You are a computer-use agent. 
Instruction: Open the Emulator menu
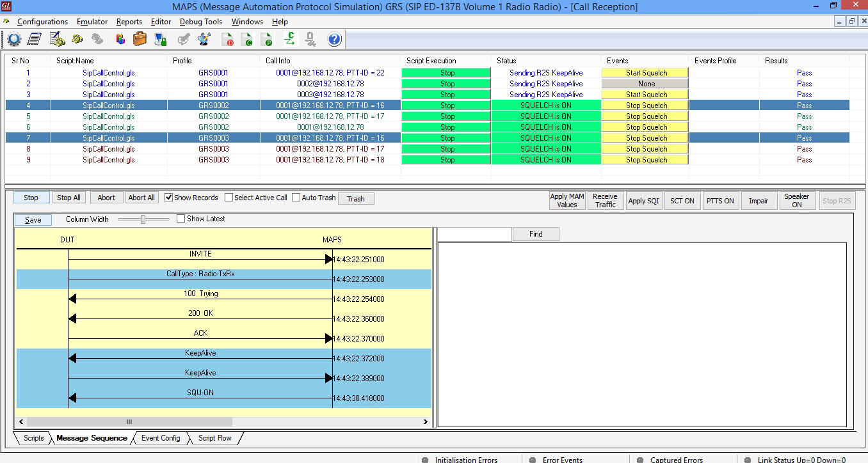pyautogui.click(x=92, y=22)
